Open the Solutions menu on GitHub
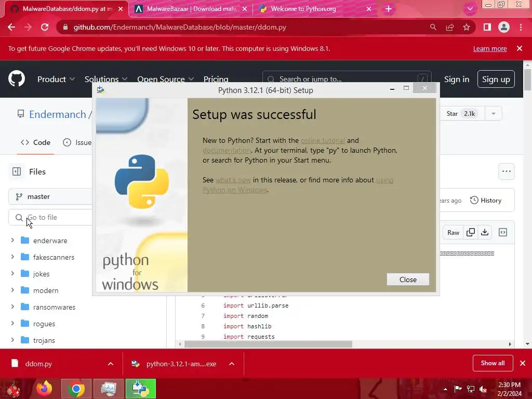 point(106,79)
